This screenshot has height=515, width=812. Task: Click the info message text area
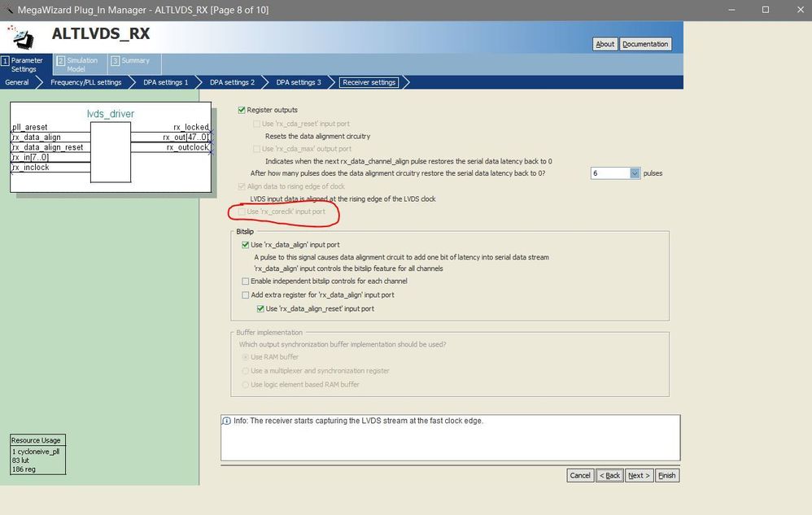451,438
